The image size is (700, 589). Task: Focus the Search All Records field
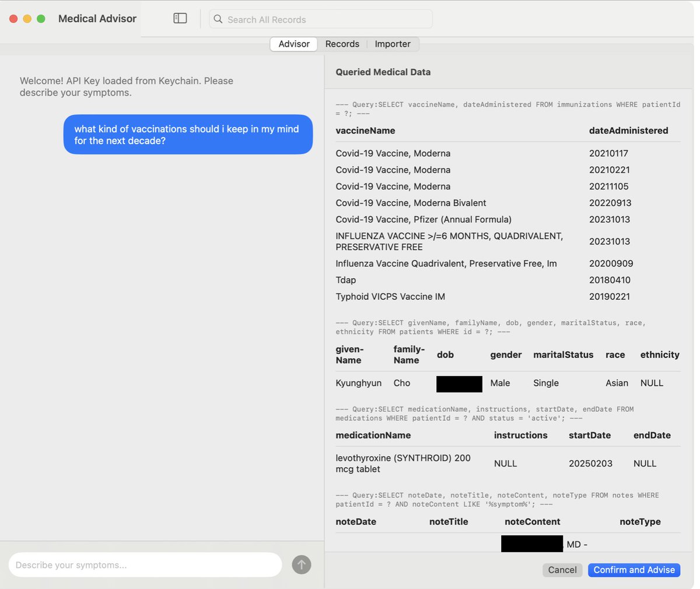[321, 19]
